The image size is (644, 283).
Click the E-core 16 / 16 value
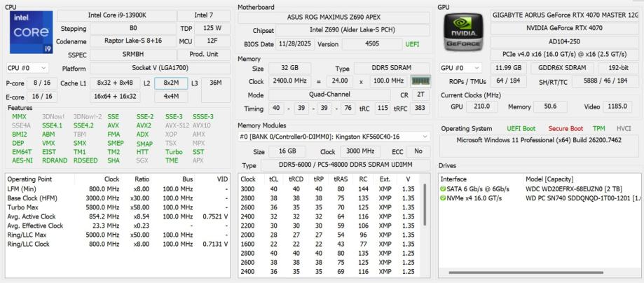pyautogui.click(x=42, y=97)
